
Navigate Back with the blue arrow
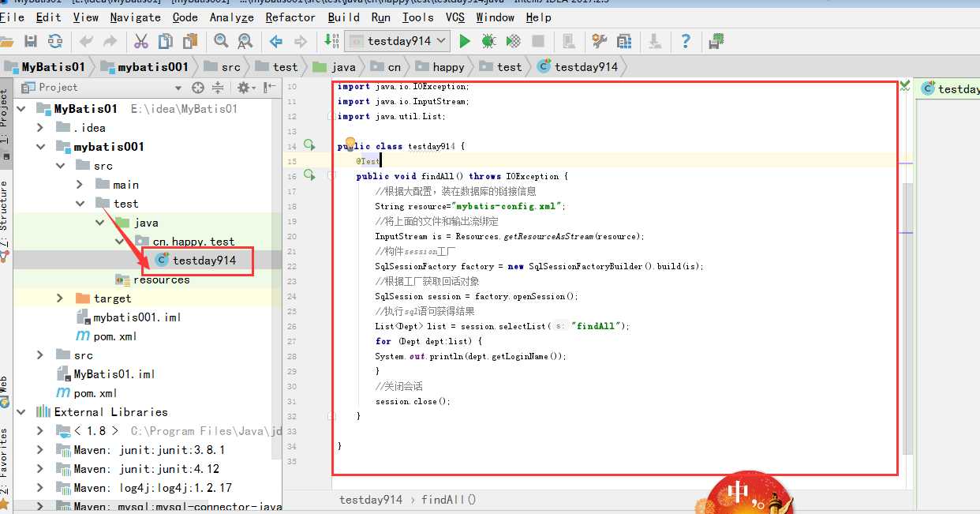pyautogui.click(x=276, y=41)
